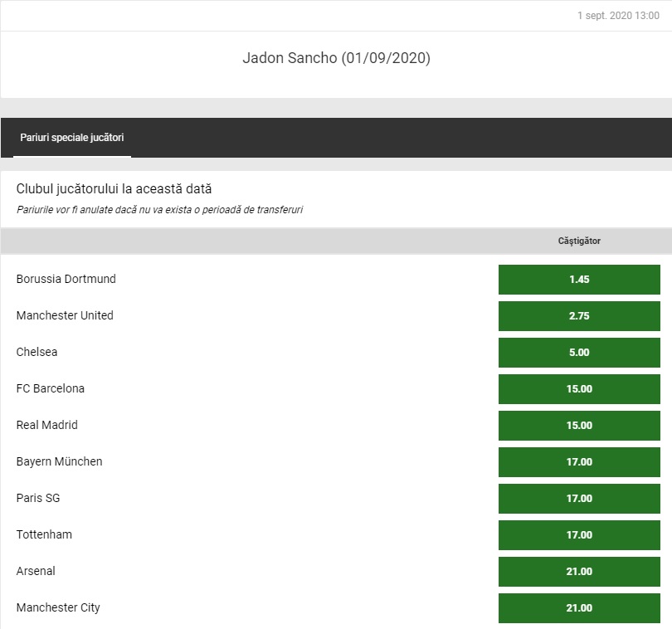This screenshot has width=672, height=629.
Task: Choose the FC Barcelona 15.00 odds button
Action: tap(579, 389)
